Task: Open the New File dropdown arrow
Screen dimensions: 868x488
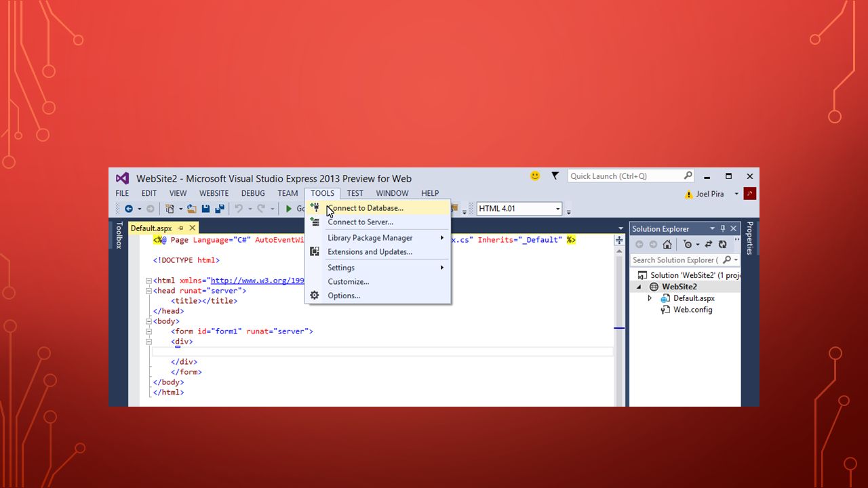Action: [181, 209]
